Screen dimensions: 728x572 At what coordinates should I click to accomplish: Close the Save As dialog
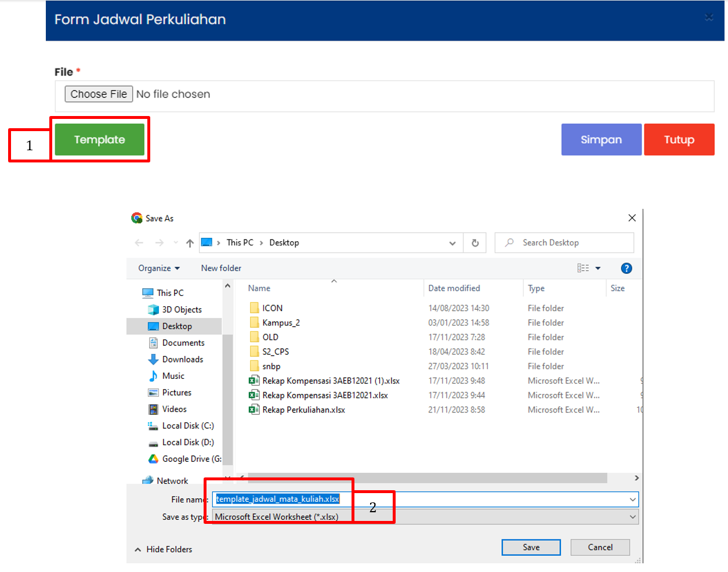[632, 218]
